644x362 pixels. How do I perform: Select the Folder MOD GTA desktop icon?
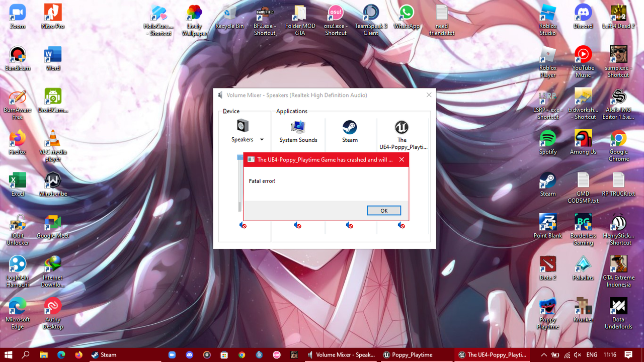300,20
